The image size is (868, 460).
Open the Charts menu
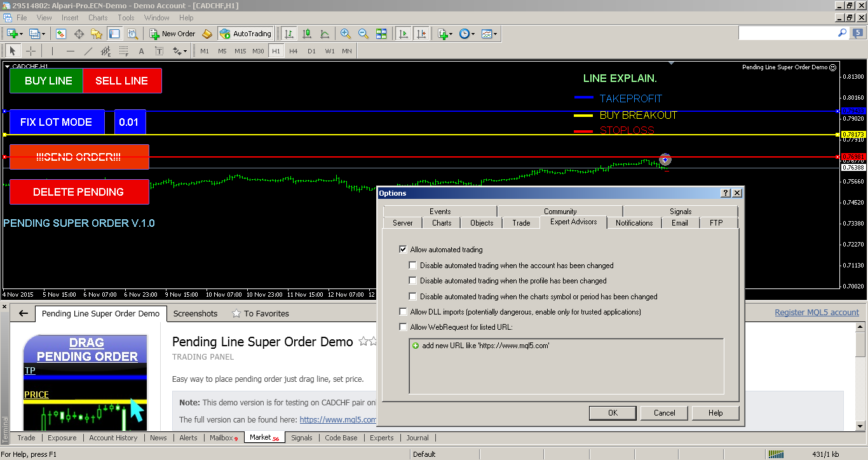[98, 18]
